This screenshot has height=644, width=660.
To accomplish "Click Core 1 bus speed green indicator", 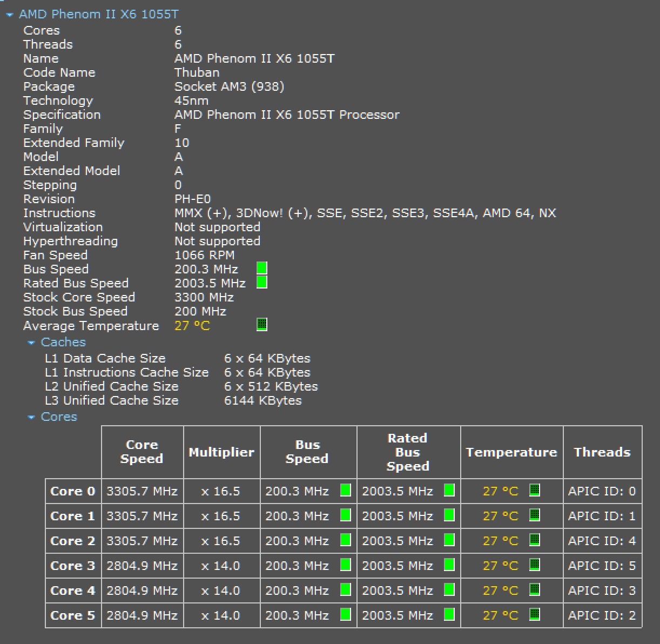I will pos(346,515).
